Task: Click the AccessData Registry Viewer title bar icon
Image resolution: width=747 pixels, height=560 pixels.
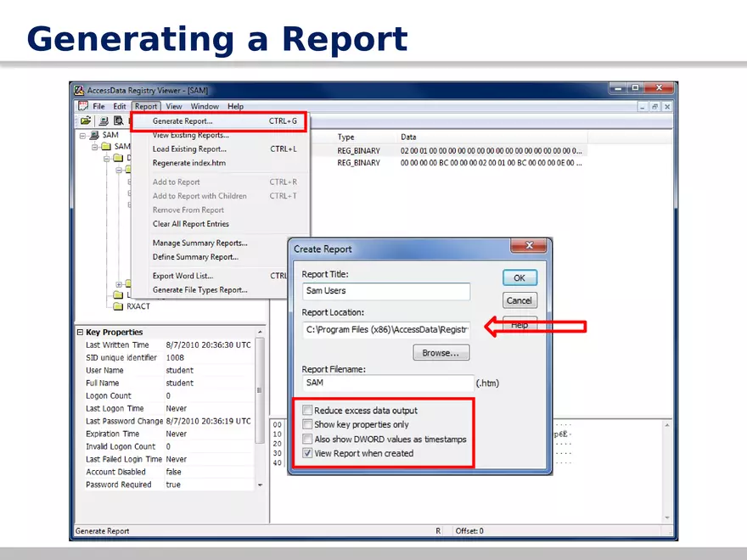Action: pyautogui.click(x=78, y=89)
